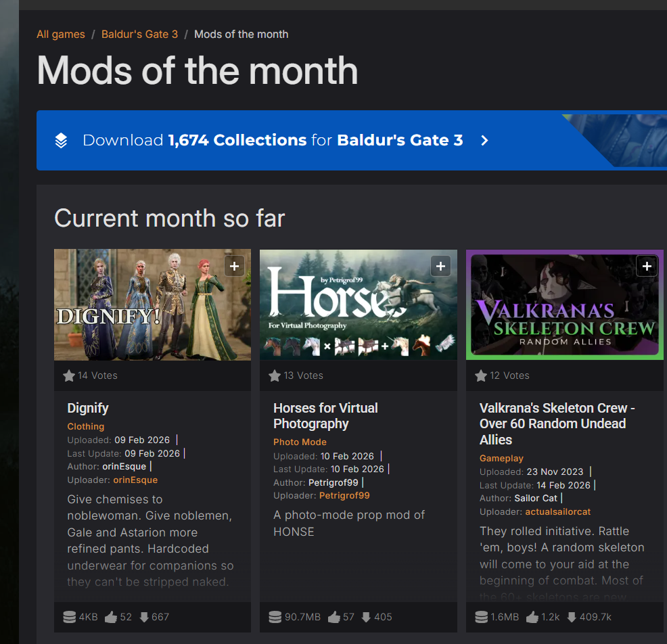Screen dimensions: 667x644
Task: Click the Current month so far heading
Action: (169, 218)
